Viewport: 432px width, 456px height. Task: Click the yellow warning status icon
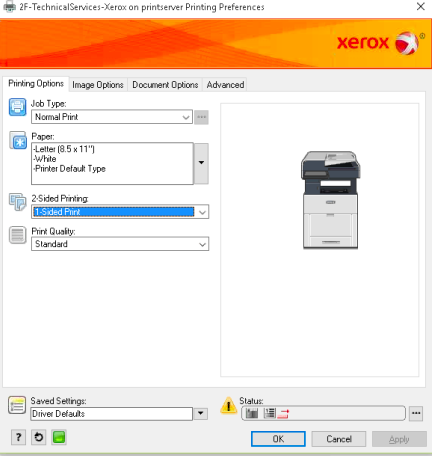pyautogui.click(x=229, y=405)
